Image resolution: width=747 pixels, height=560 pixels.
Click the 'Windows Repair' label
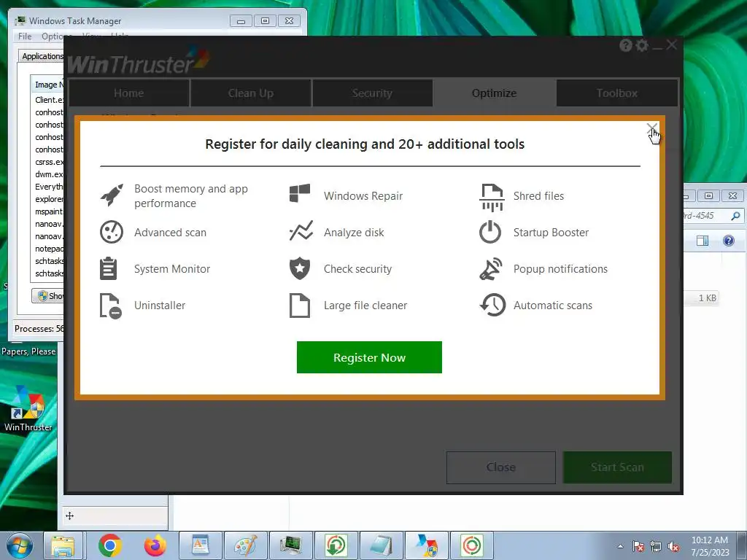click(x=363, y=195)
